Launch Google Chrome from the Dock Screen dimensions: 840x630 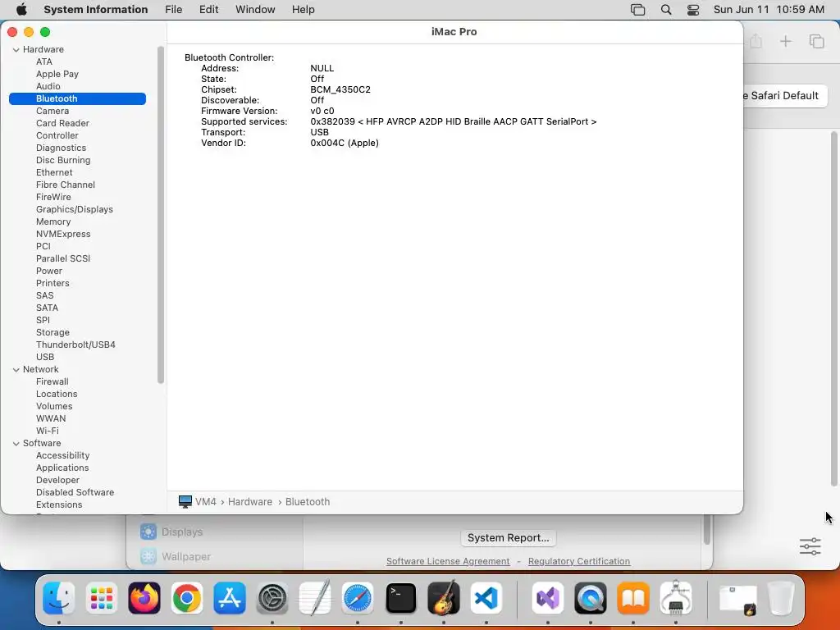tap(187, 598)
